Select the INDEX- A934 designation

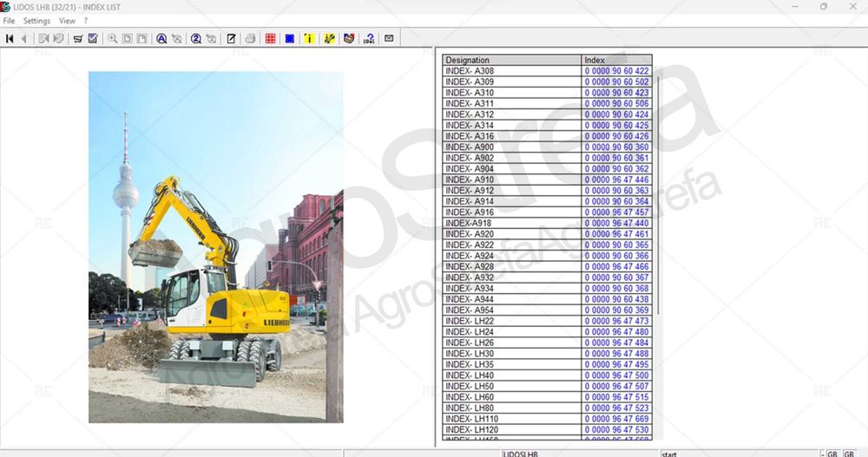470,289
